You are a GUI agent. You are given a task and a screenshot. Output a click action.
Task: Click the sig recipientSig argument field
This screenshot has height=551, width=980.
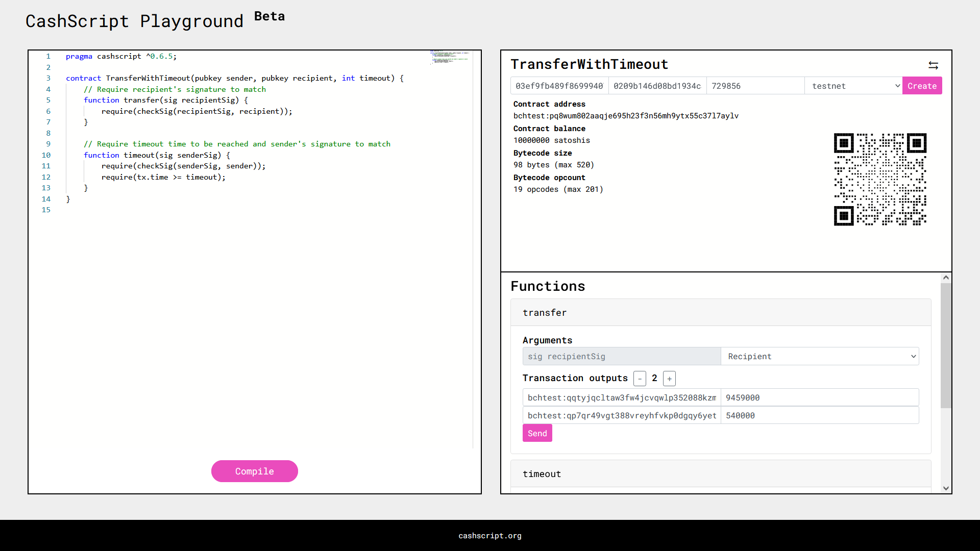pos(622,356)
